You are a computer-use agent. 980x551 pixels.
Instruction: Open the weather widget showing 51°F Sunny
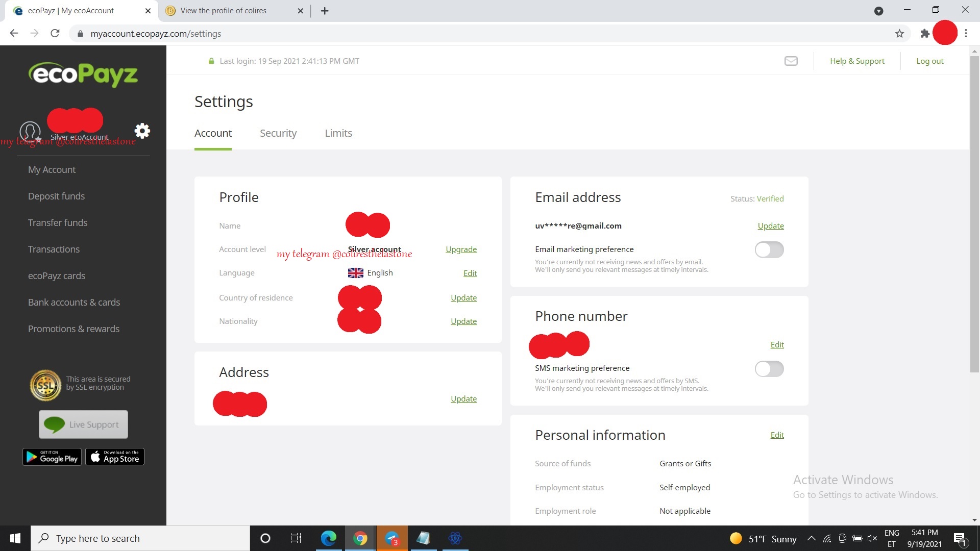point(763,539)
